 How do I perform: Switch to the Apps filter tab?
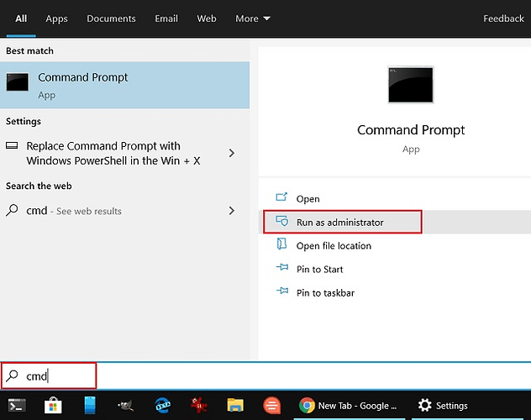tap(56, 18)
